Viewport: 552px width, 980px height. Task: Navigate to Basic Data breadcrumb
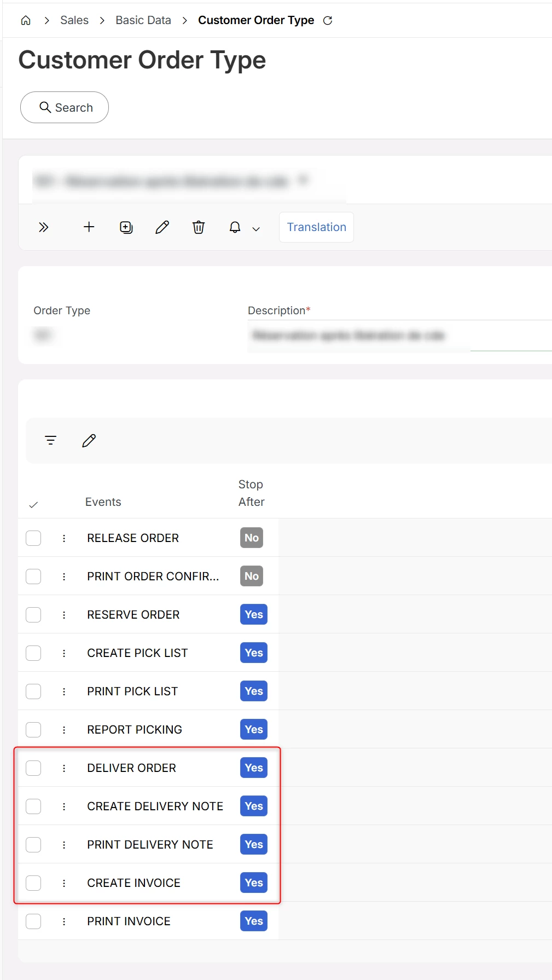[x=143, y=20]
